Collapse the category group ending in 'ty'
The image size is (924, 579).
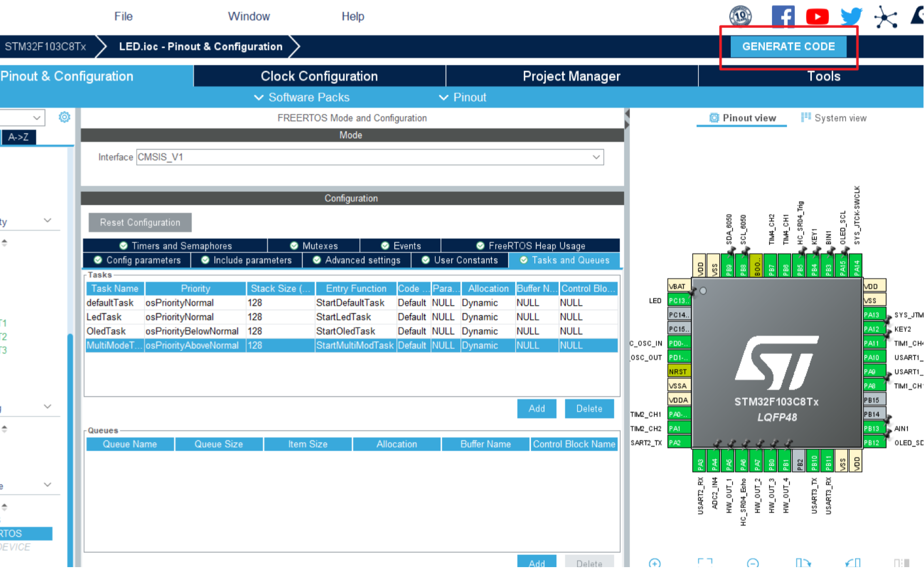[48, 221]
